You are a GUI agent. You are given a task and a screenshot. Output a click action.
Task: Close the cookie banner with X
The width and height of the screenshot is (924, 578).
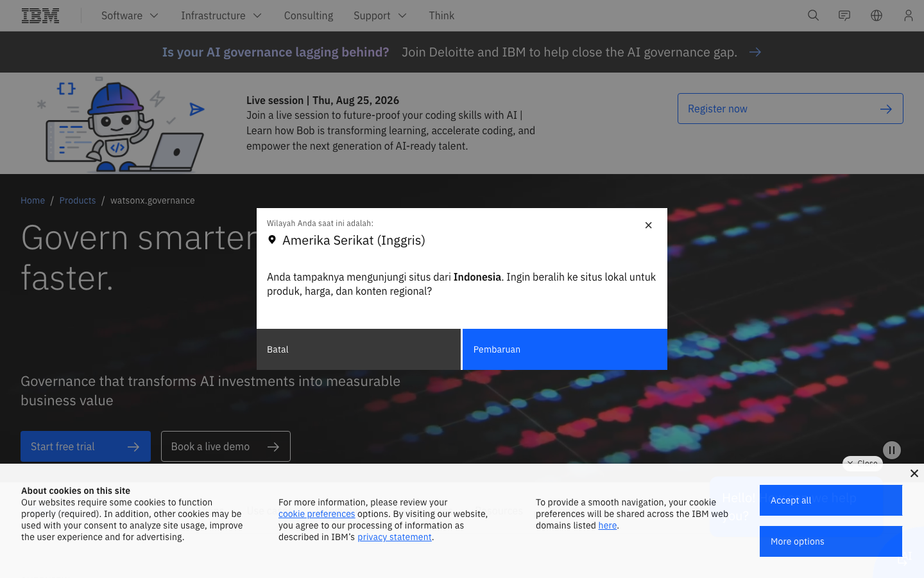click(914, 473)
